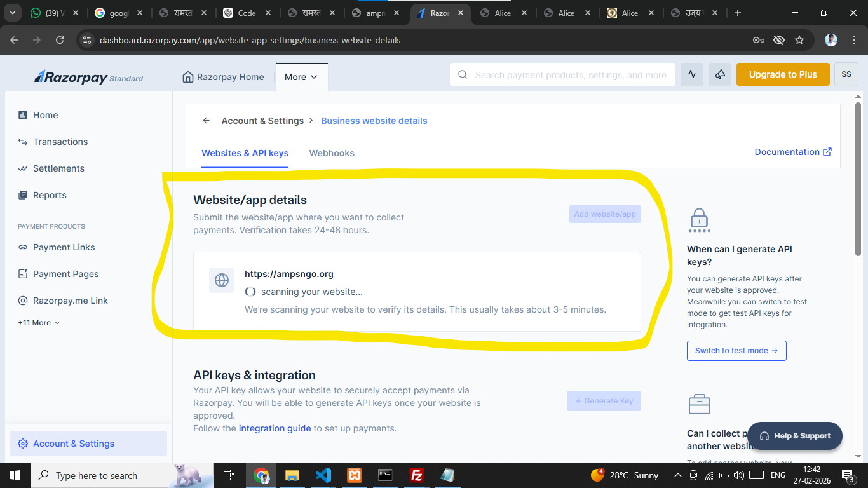Image resolution: width=868 pixels, height=488 pixels.
Task: Bookmark this page with the star icon
Action: tap(799, 40)
